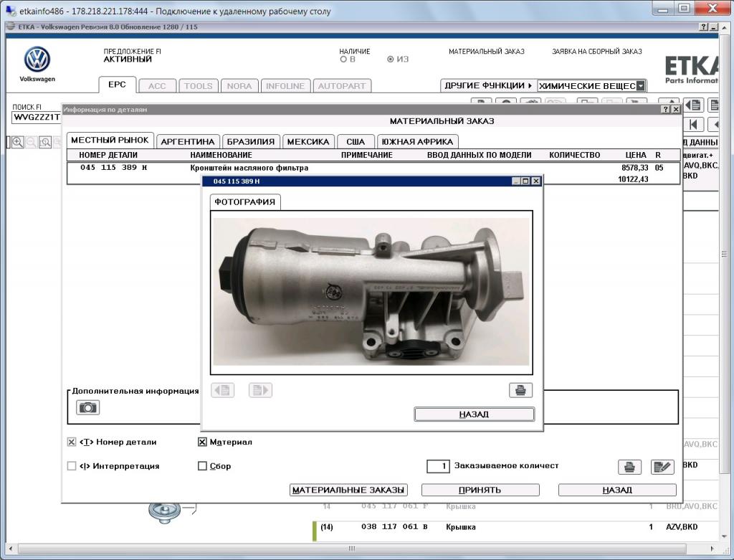
Task: Click the oil filter bracket photograph
Action: [x=371, y=292]
